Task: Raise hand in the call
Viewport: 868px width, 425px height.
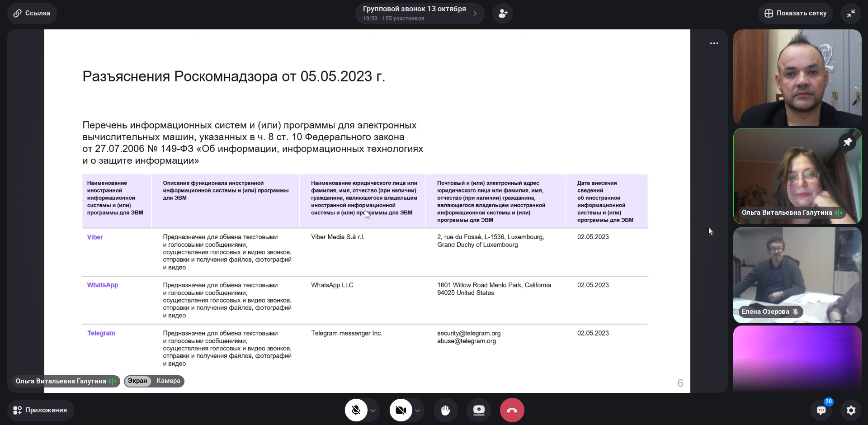Action: [x=446, y=410]
